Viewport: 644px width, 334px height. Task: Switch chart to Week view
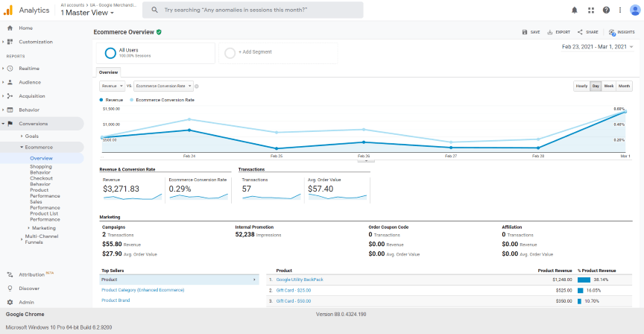pyautogui.click(x=609, y=86)
